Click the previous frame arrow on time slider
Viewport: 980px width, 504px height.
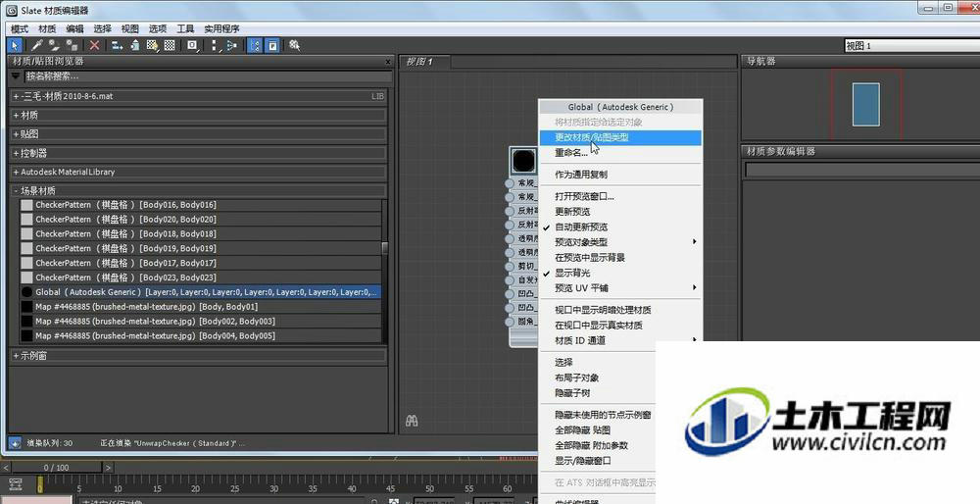point(6,467)
